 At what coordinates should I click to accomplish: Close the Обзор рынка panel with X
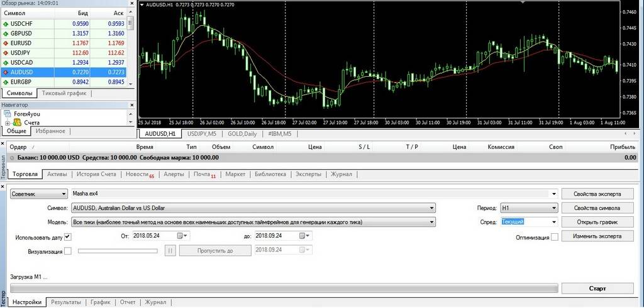pos(131,3)
